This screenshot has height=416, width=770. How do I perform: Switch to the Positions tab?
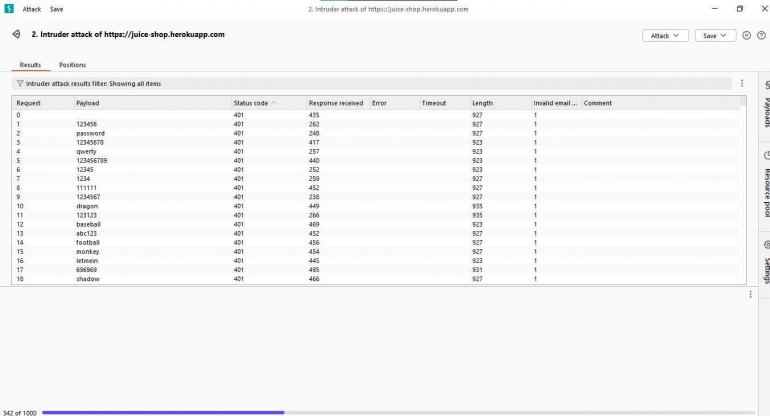click(x=72, y=65)
